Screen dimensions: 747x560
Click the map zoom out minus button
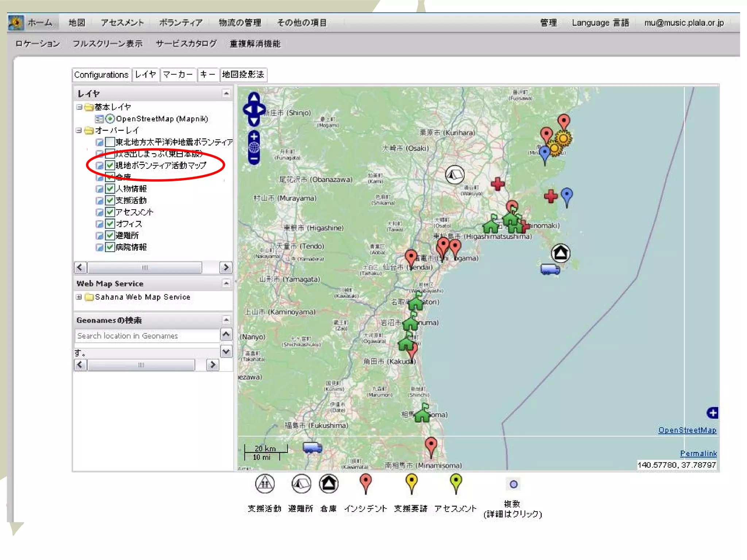tap(254, 159)
